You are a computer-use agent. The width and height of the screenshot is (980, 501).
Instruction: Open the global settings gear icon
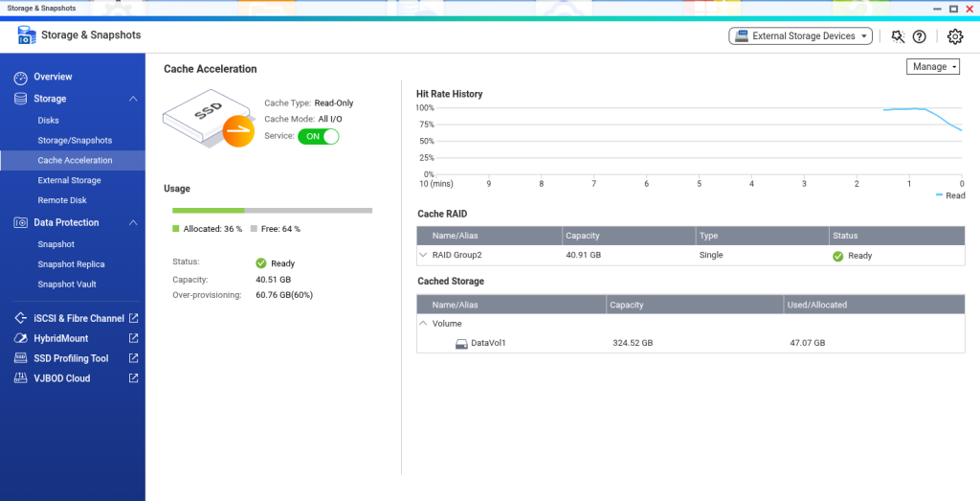(x=954, y=36)
